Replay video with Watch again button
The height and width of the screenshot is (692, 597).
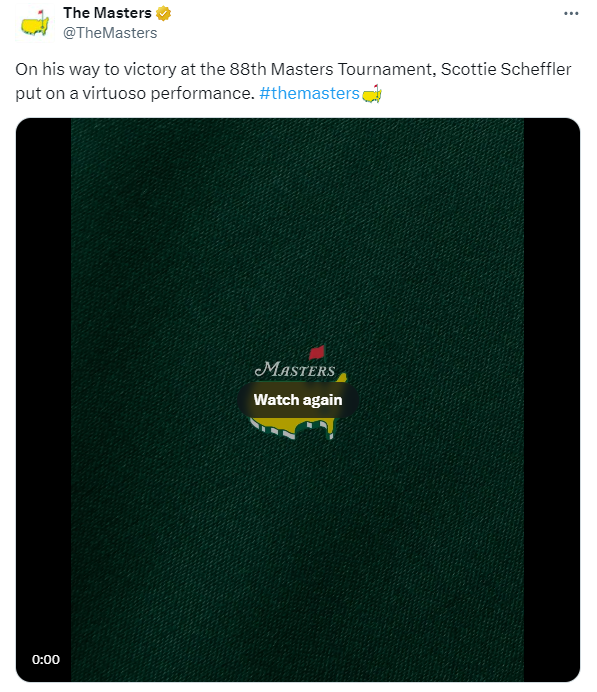point(298,400)
